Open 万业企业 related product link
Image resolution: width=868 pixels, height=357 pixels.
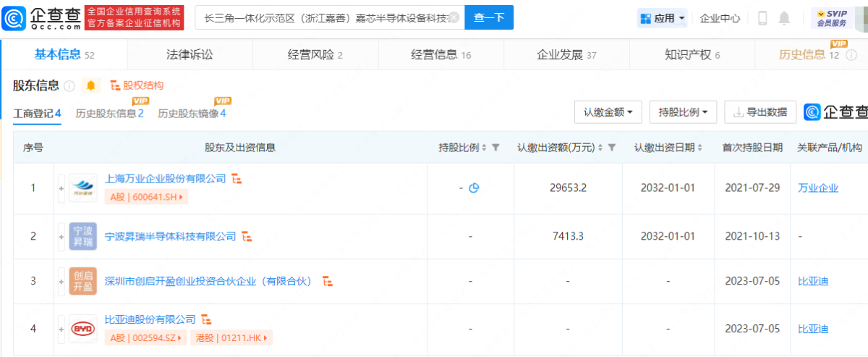coord(818,188)
